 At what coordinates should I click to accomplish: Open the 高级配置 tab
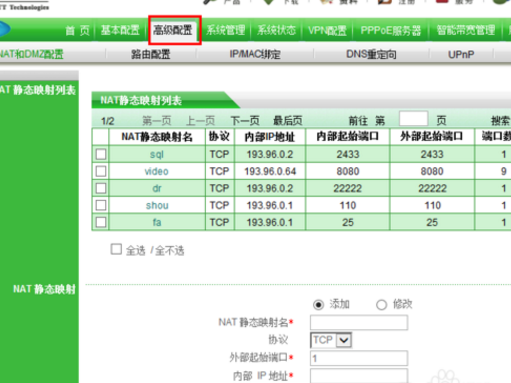[x=173, y=30]
